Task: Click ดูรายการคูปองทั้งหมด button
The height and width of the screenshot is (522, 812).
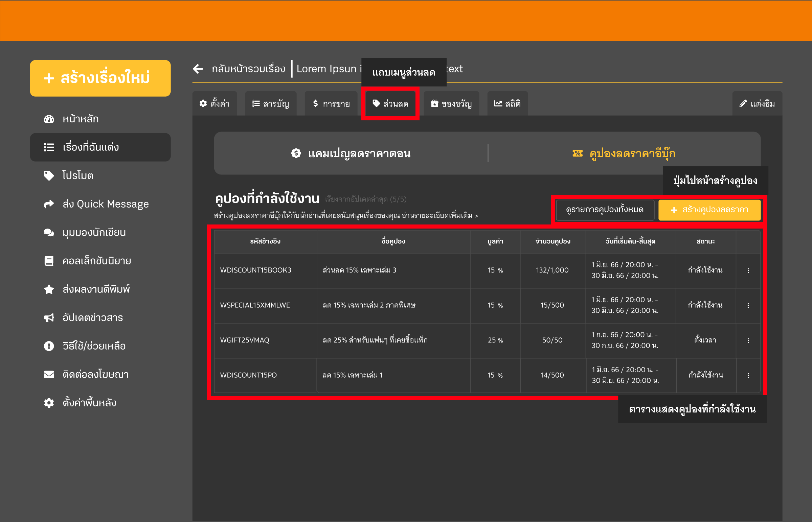Action: [x=605, y=210]
